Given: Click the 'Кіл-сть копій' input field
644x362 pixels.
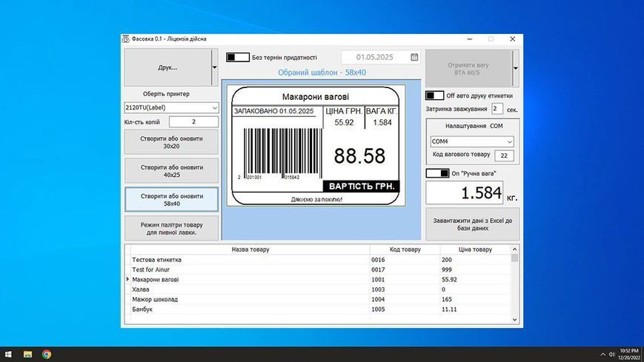Looking at the screenshot, I should (x=193, y=122).
